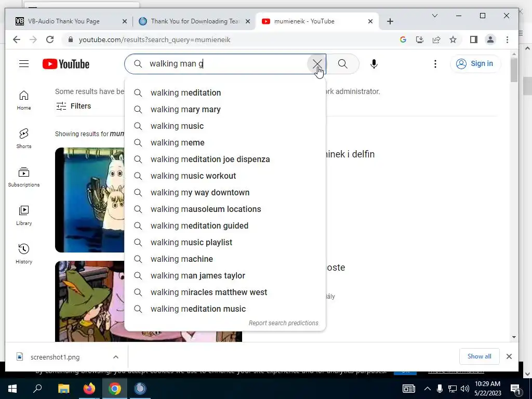This screenshot has height=399, width=532.
Task: Open YouTube settings three-dot menu
Action: (x=435, y=64)
